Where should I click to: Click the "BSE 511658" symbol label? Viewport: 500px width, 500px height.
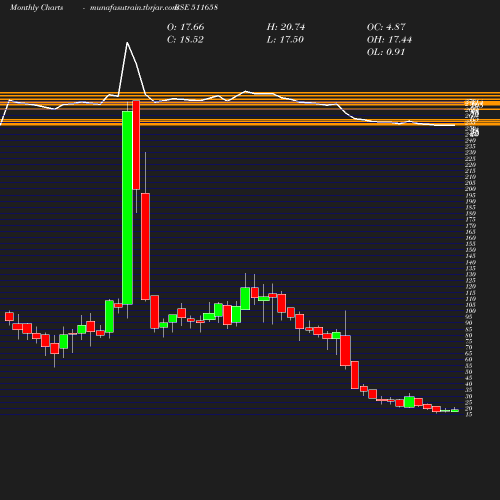click(196, 7)
